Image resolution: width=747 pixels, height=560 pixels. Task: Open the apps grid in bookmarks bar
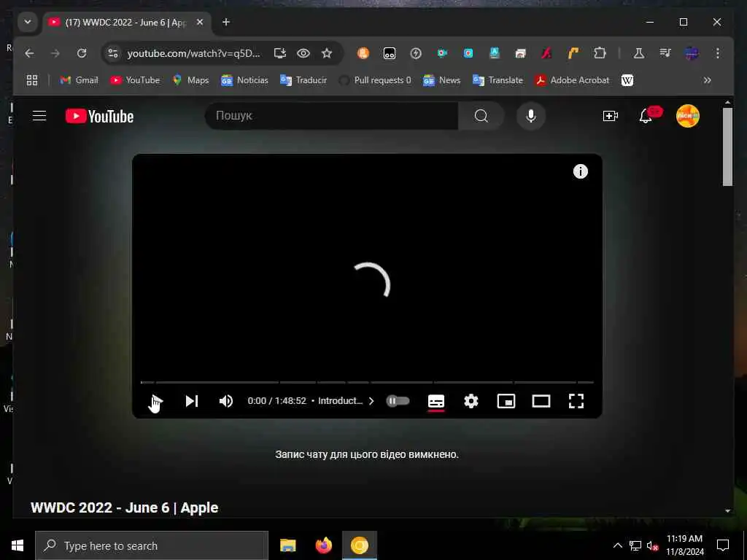point(32,80)
